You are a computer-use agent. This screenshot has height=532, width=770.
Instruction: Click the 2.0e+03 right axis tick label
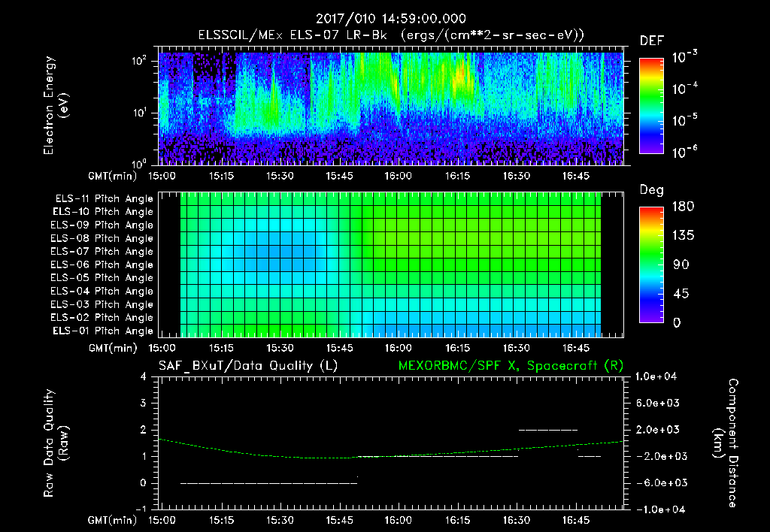658,430
